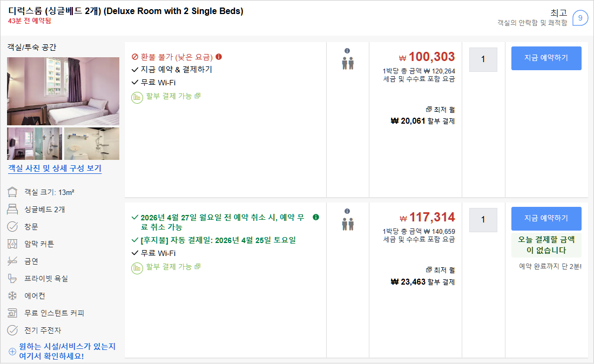Click the occupancy info icon in first rate row
This screenshot has width=594, height=364.
pos(347,51)
